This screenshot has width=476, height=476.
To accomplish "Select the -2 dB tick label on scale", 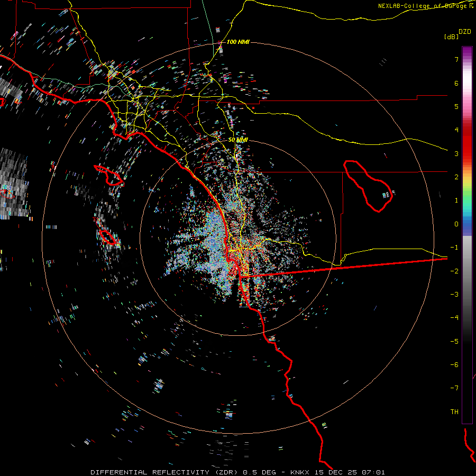I will click(454, 271).
